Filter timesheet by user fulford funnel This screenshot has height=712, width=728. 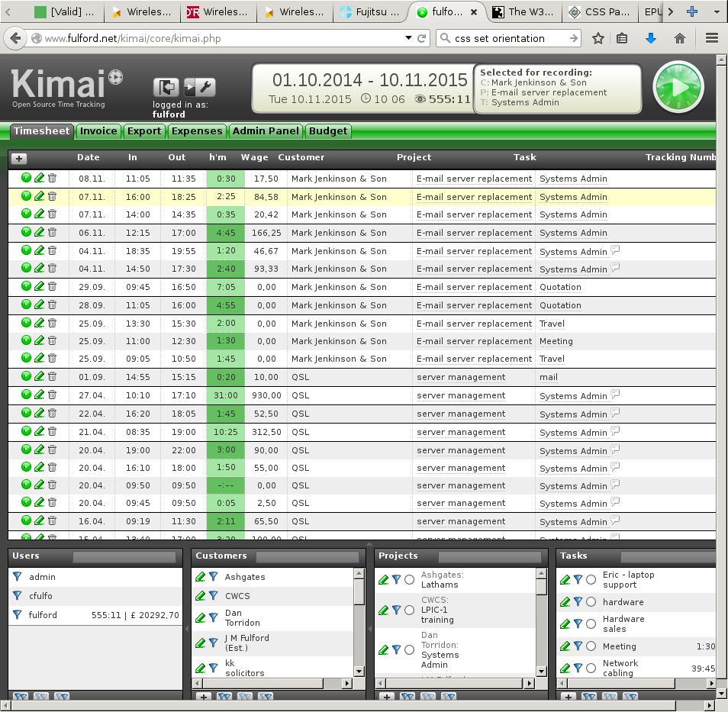click(18, 614)
